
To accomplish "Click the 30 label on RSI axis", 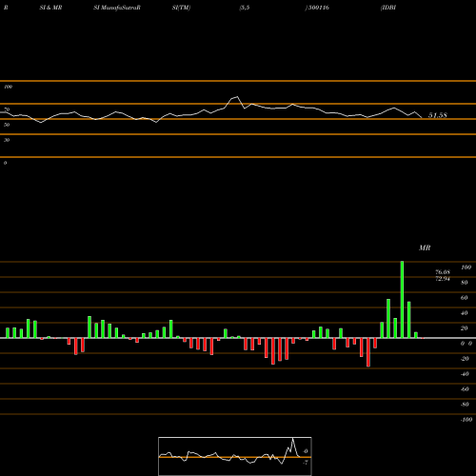I will coord(7,140).
